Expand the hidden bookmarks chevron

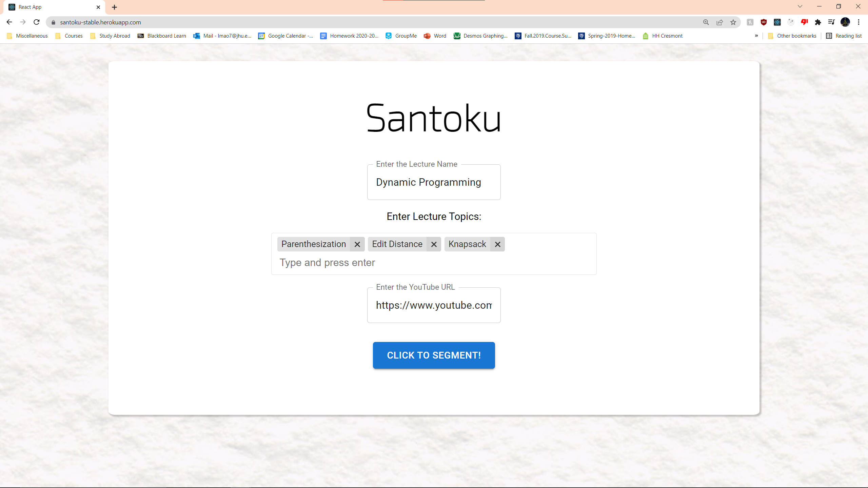click(756, 36)
